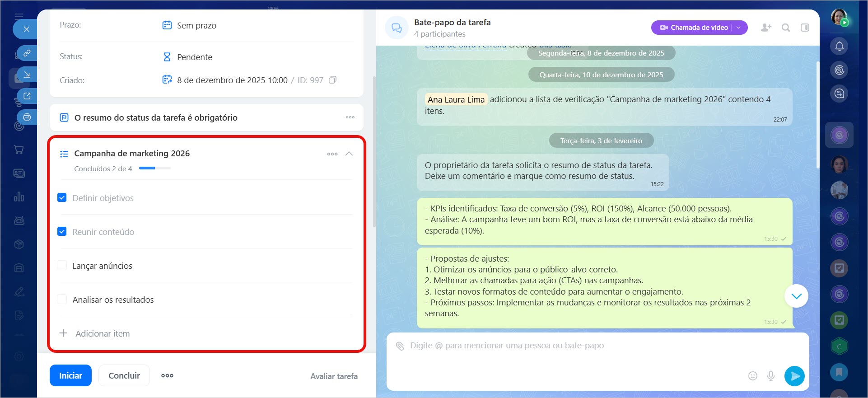Uncheck the Reunir conteúdo item

(62, 232)
